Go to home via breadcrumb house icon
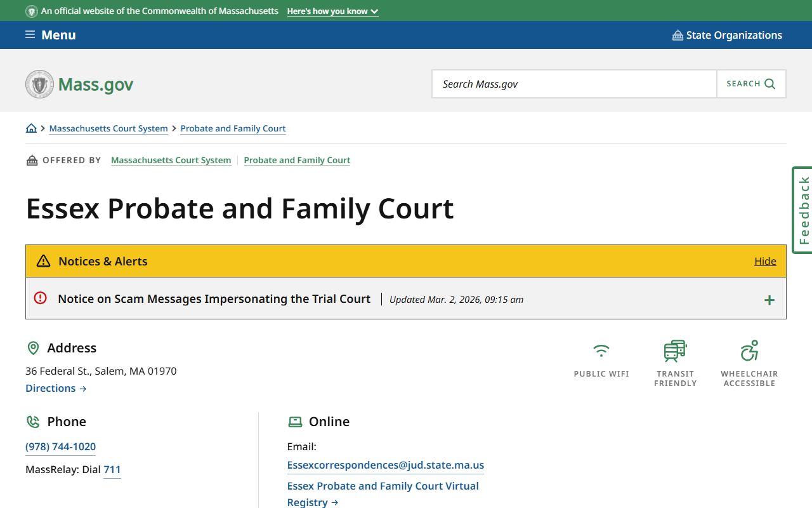Screen dimensions: 812x508 31,128
